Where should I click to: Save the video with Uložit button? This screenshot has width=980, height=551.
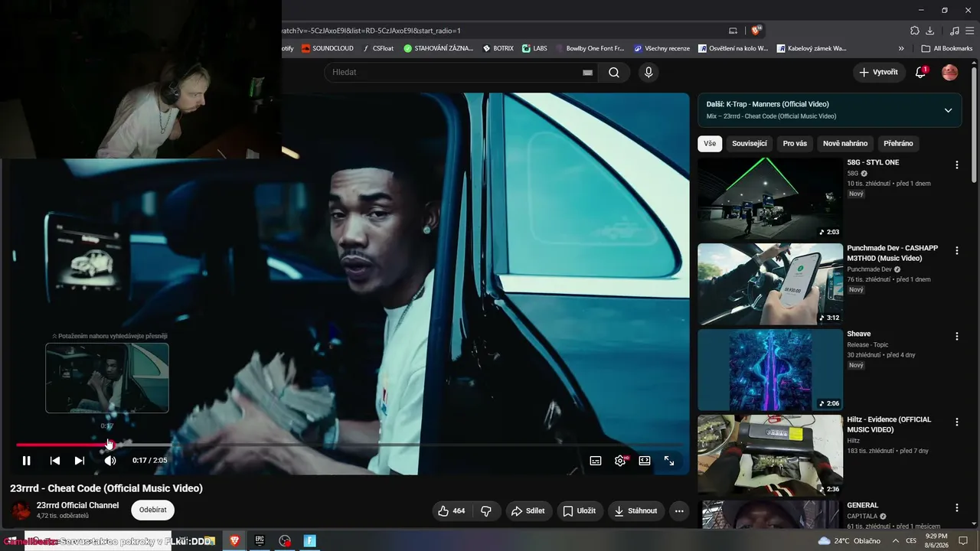(580, 510)
